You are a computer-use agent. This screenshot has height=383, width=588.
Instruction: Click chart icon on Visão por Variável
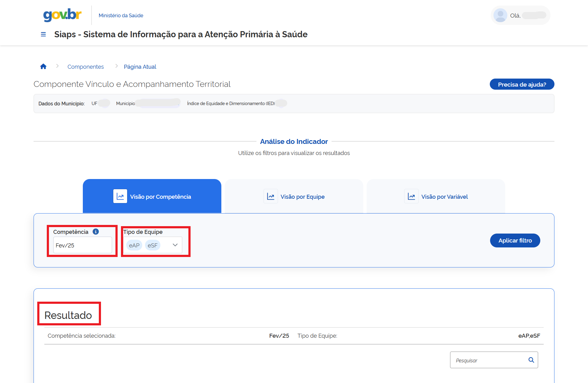(x=411, y=196)
